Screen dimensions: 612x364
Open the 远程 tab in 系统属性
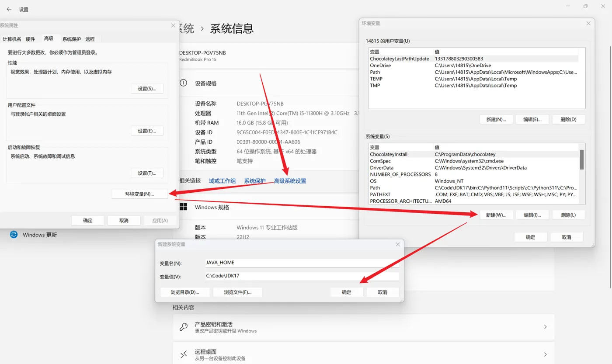(x=90, y=39)
